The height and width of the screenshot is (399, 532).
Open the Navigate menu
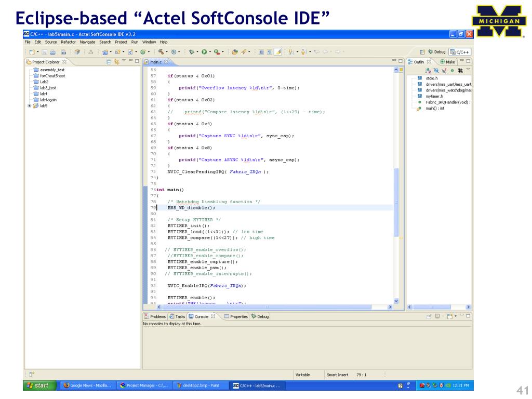pos(87,42)
